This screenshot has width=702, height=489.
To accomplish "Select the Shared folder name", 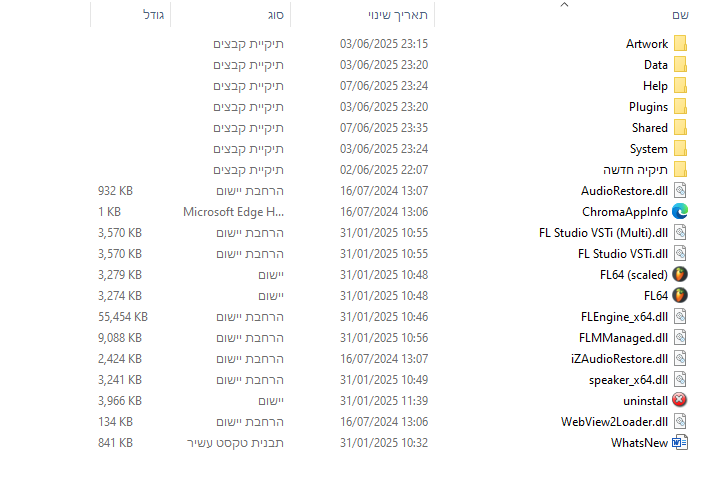I will coord(649,128).
